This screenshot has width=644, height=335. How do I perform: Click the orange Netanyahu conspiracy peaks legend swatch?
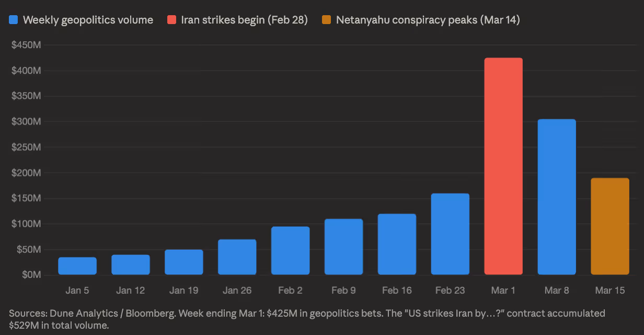click(327, 20)
